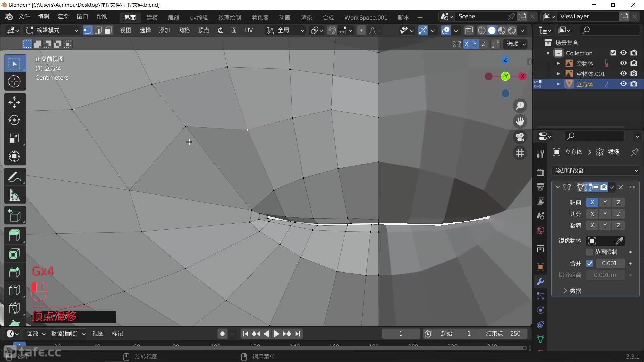
Task: Switch to vertex select mode
Action: (88, 31)
